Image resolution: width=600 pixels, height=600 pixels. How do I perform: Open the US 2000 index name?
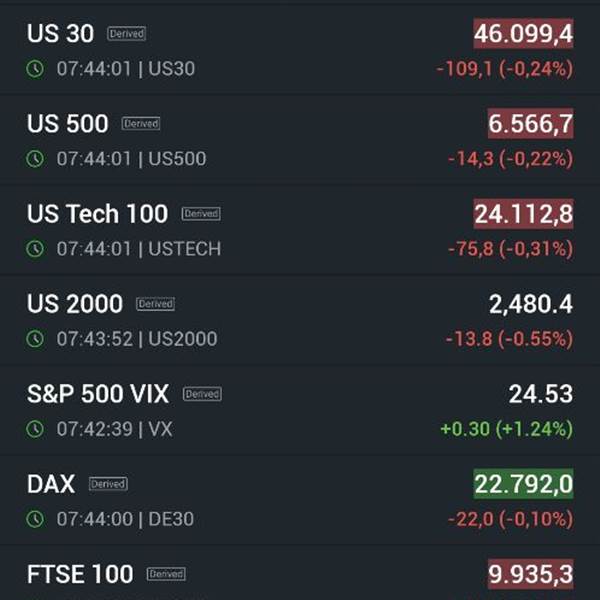(75, 304)
